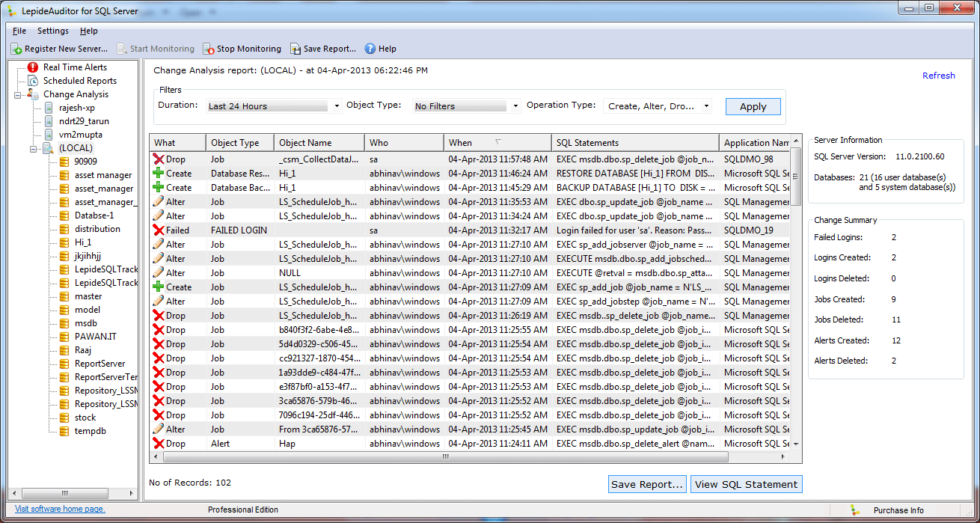
Task: Click the server icon beside vm2mupta
Action: [x=49, y=135]
